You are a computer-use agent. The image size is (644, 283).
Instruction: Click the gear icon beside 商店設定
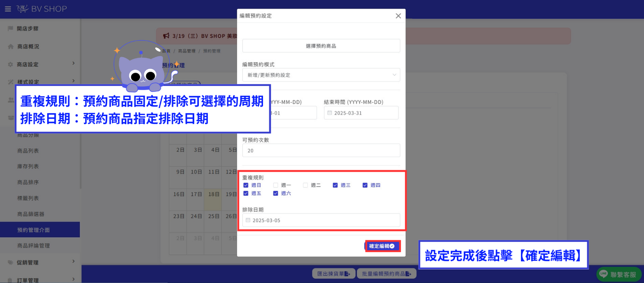coord(10,64)
